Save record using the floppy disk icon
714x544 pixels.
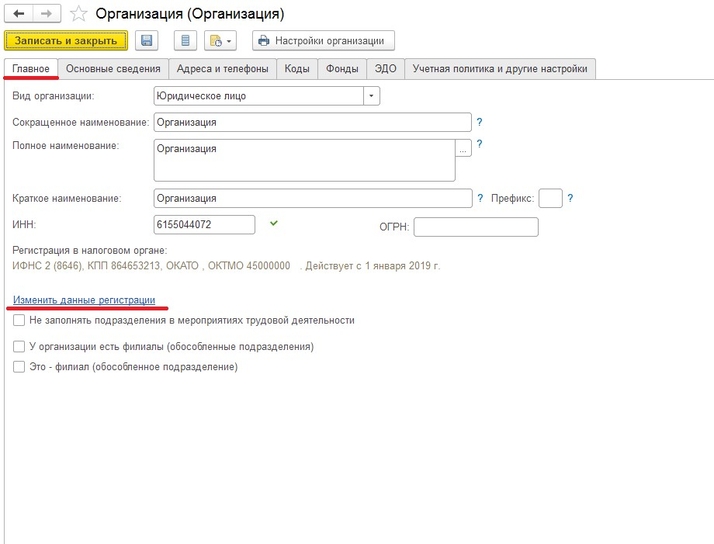click(x=147, y=41)
